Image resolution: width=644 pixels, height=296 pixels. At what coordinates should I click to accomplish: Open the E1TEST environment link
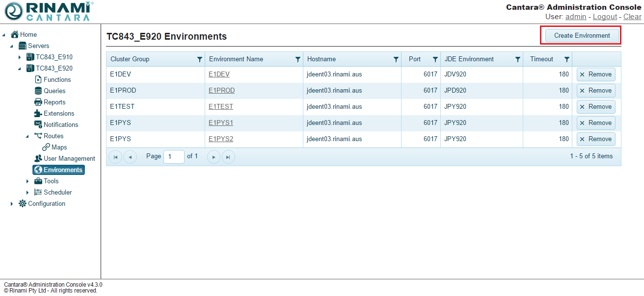(220, 106)
